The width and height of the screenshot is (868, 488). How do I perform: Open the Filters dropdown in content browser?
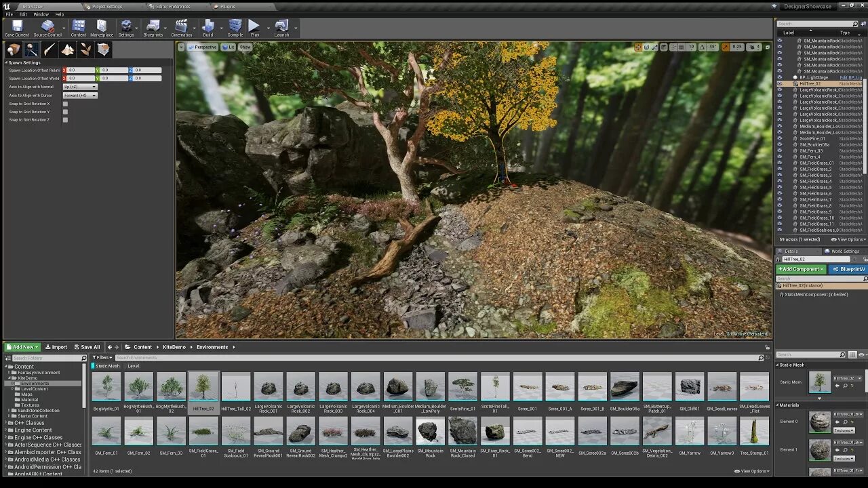(102, 357)
